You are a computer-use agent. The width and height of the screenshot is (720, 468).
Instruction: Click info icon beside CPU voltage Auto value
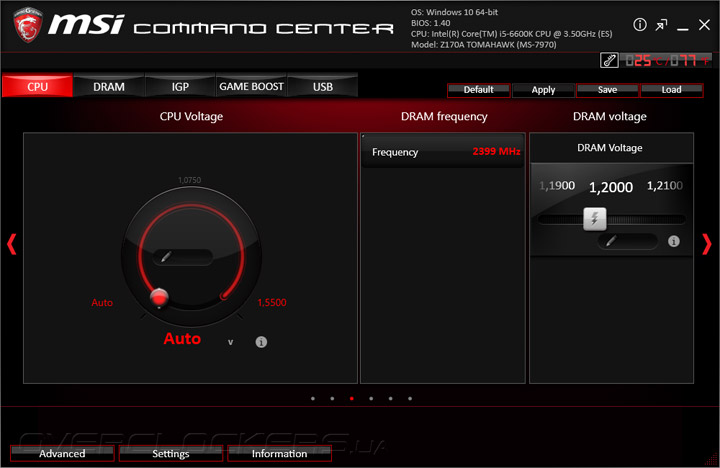click(x=261, y=342)
